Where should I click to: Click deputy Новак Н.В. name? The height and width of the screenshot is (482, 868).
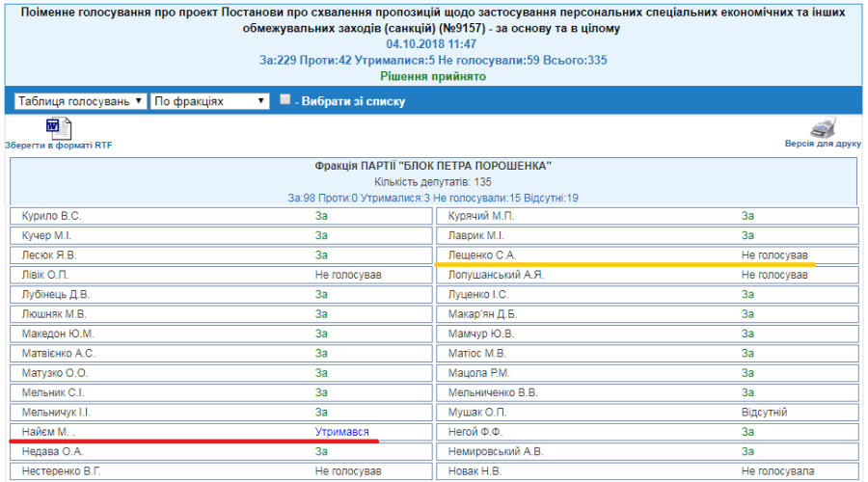click(474, 471)
